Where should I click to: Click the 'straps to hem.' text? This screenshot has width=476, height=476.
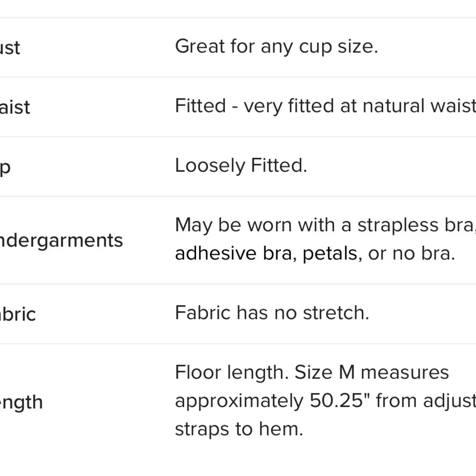click(x=239, y=429)
